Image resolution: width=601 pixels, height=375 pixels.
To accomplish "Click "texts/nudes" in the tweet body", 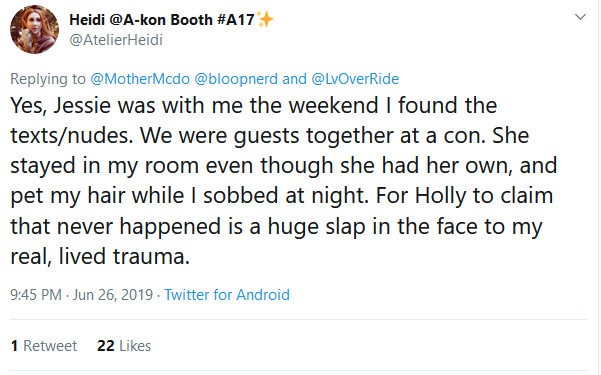I will [71, 136].
